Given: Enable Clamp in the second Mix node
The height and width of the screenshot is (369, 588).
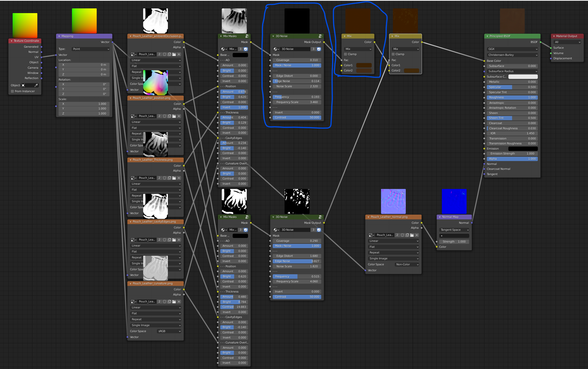Looking at the screenshot, I should tap(393, 54).
